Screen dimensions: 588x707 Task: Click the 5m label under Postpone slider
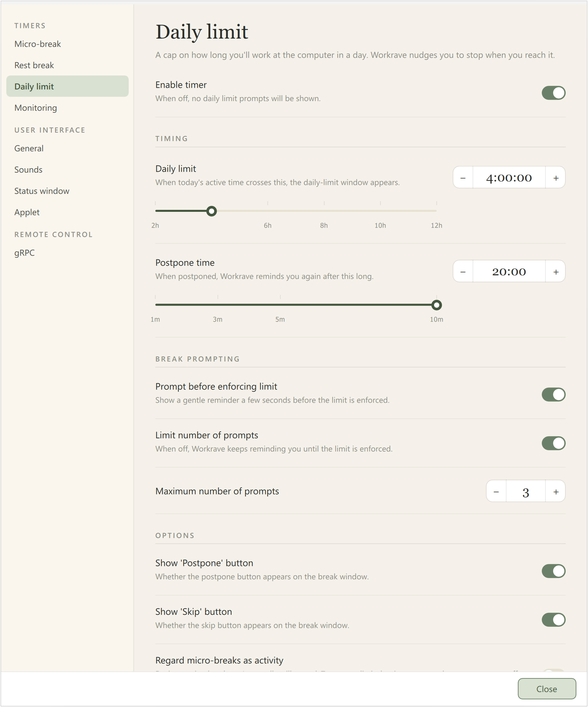point(280,320)
